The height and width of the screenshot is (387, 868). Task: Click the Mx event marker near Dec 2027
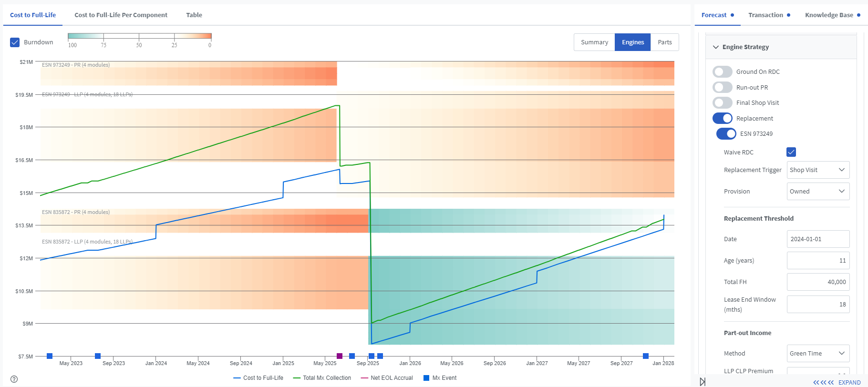pos(646,356)
